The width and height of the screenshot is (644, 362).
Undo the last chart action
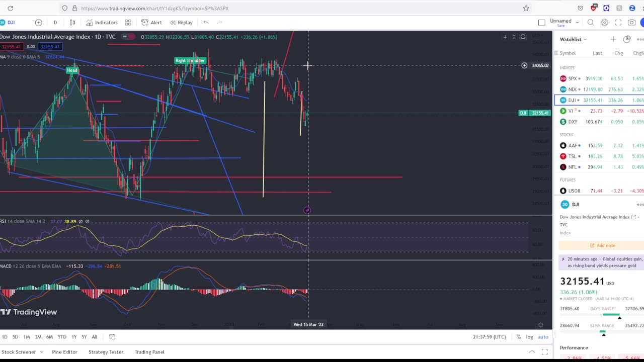click(206, 22)
